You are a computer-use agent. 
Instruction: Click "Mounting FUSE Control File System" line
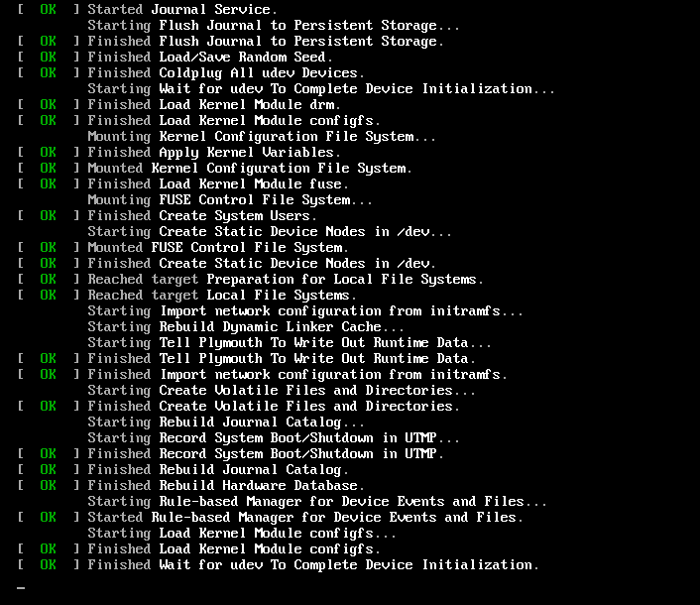point(230,199)
